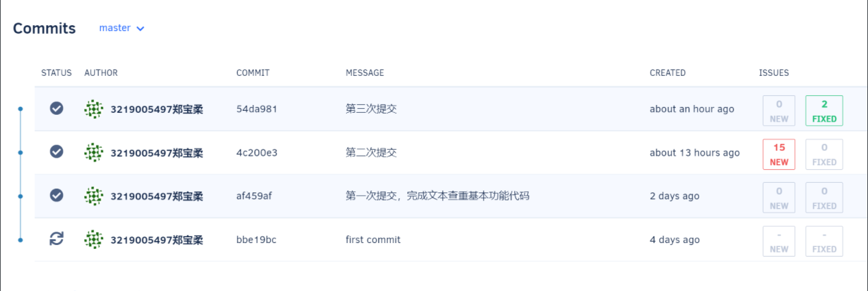Click the author avatar on the 第三次提交 row
868x291 pixels.
click(x=94, y=109)
